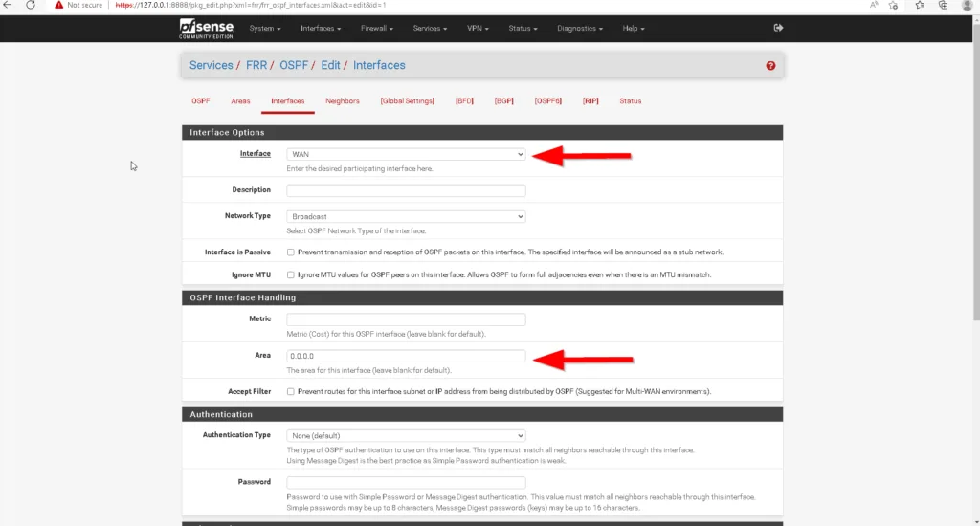
Task: Follow the FRR breadcrumb link
Action: point(256,66)
